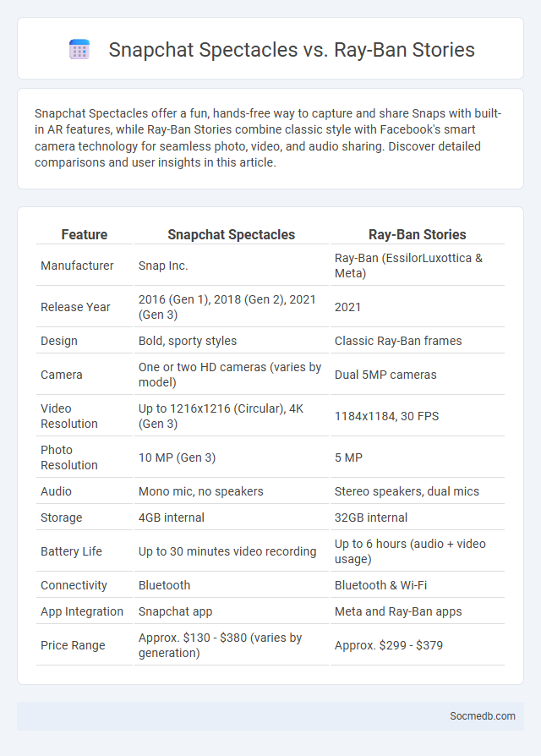Click the Snapchat Spectacles vs. Ray-Ban Stories heading

coord(292,50)
